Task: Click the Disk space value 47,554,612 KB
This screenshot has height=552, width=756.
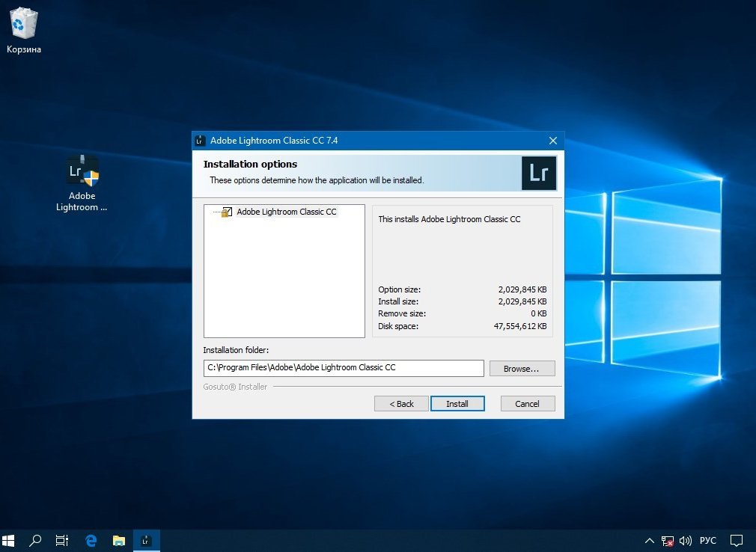Action: (520, 326)
